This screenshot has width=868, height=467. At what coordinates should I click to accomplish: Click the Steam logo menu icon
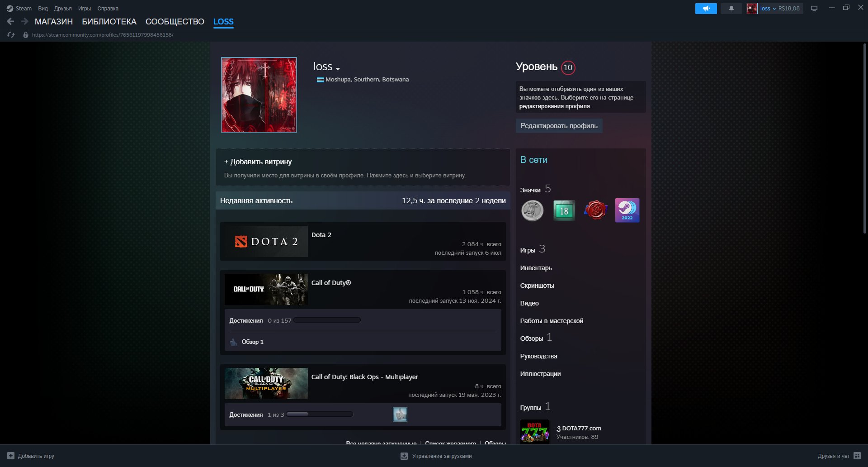[10, 9]
